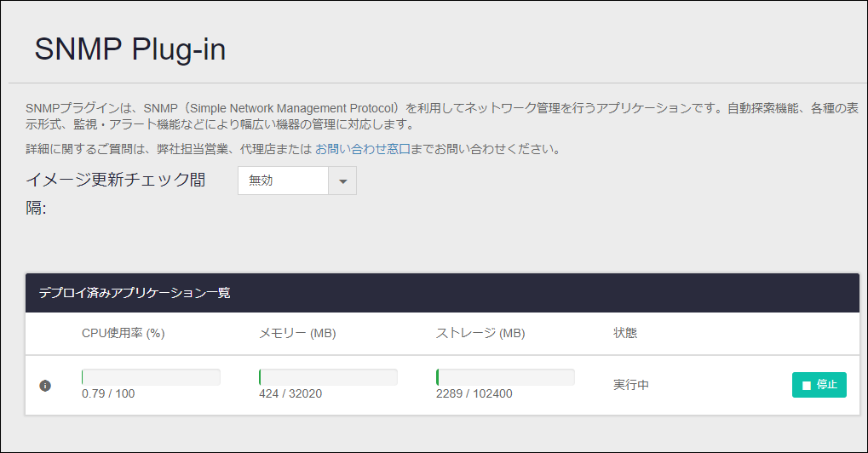This screenshot has width=868, height=453.
Task: Stop the running application with 停止 button
Action: pos(819,384)
